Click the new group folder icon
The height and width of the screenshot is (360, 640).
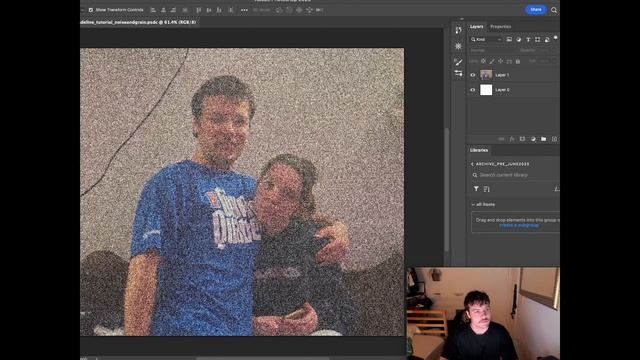click(x=544, y=139)
